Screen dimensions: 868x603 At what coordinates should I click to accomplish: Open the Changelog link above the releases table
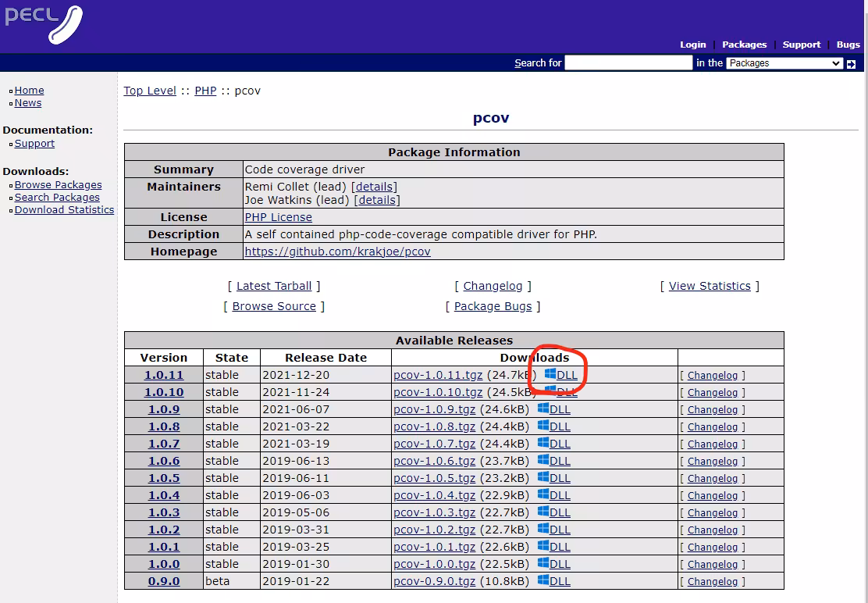point(493,287)
